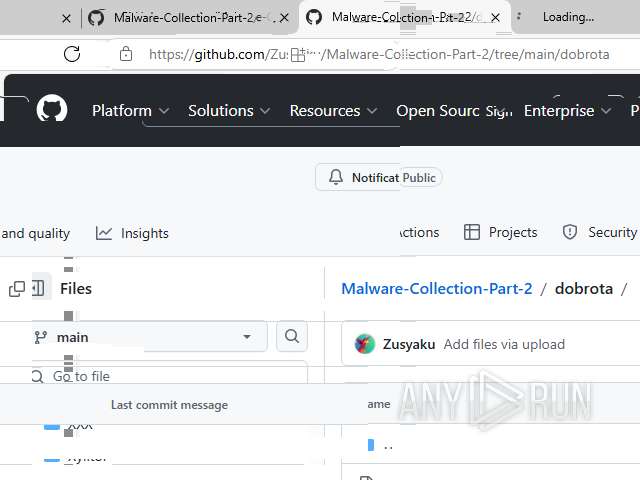This screenshot has width=640, height=480.
Task: Open the Projects repository tab
Action: [500, 232]
